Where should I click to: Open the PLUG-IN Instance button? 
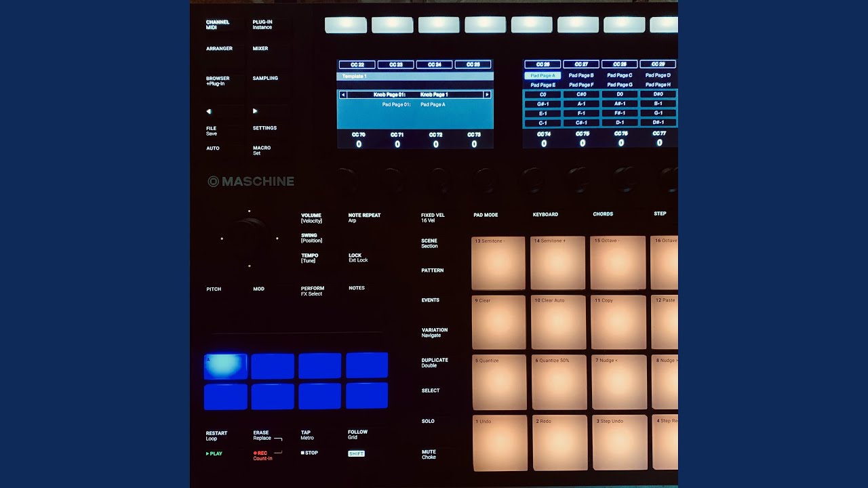pyautogui.click(x=262, y=24)
